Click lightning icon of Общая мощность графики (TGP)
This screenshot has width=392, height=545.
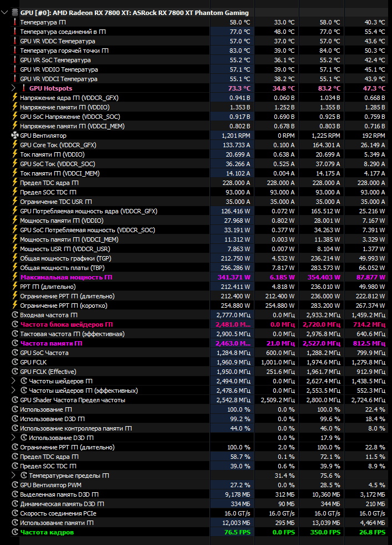tap(15, 258)
